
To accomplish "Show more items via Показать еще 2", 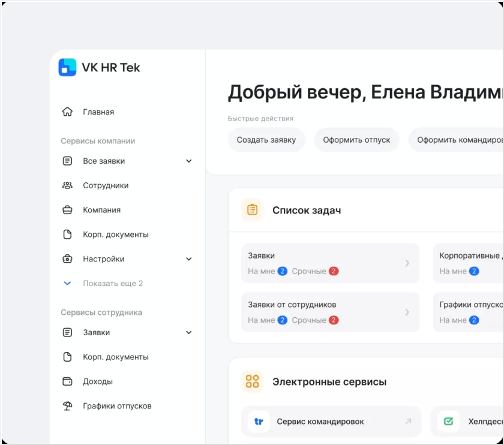I will click(113, 284).
